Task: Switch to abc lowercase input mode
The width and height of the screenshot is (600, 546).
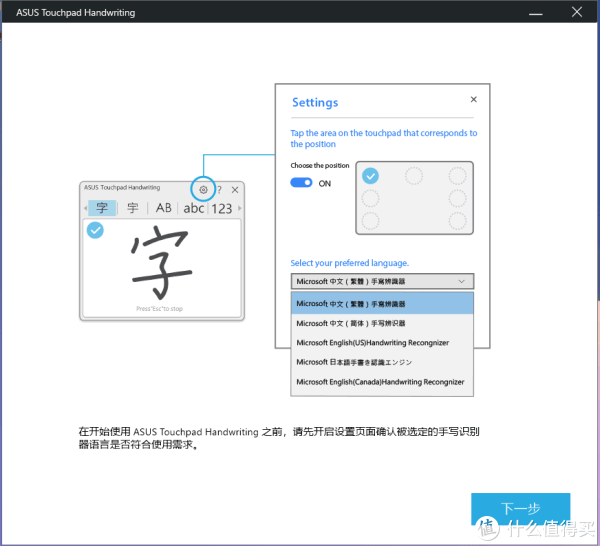Action: click(x=194, y=208)
